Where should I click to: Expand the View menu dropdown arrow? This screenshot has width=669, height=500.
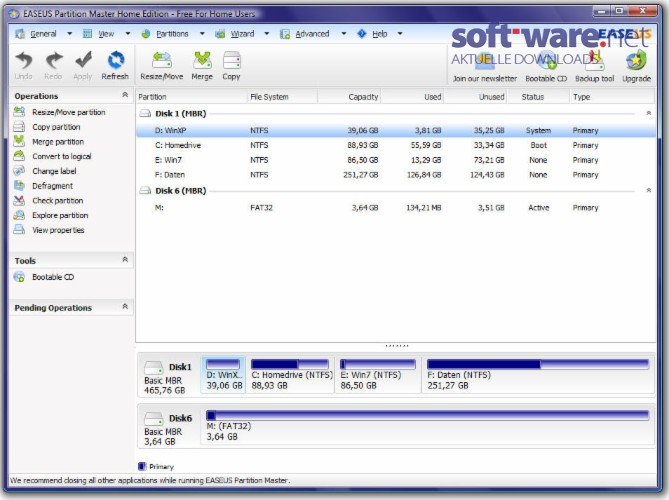pos(128,34)
